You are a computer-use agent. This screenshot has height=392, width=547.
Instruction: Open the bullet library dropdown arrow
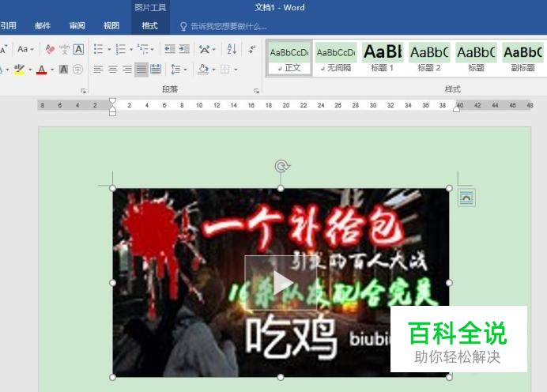109,49
